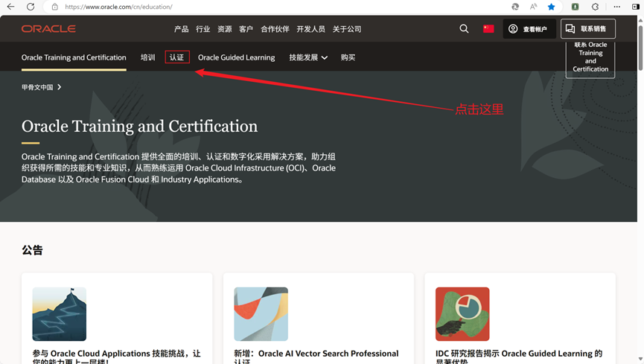Open the 行业 menu
Image resolution: width=644 pixels, height=364 pixels.
203,29
